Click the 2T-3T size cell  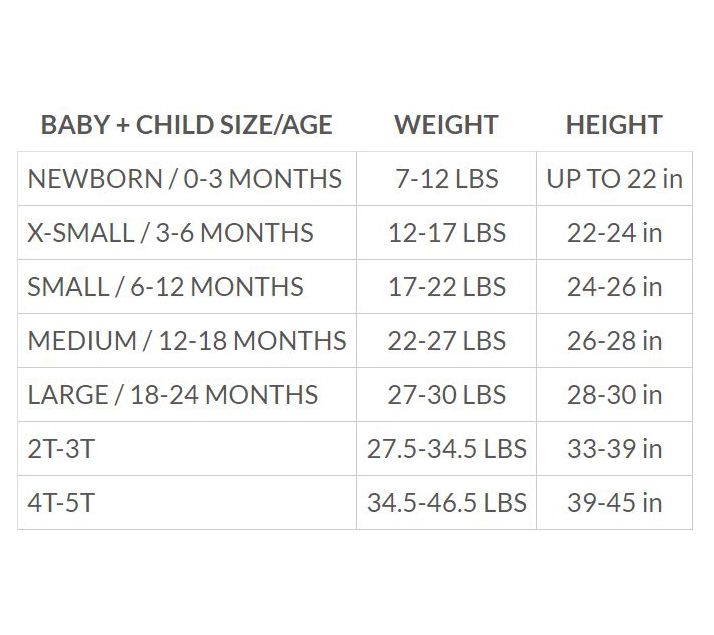(x=187, y=449)
